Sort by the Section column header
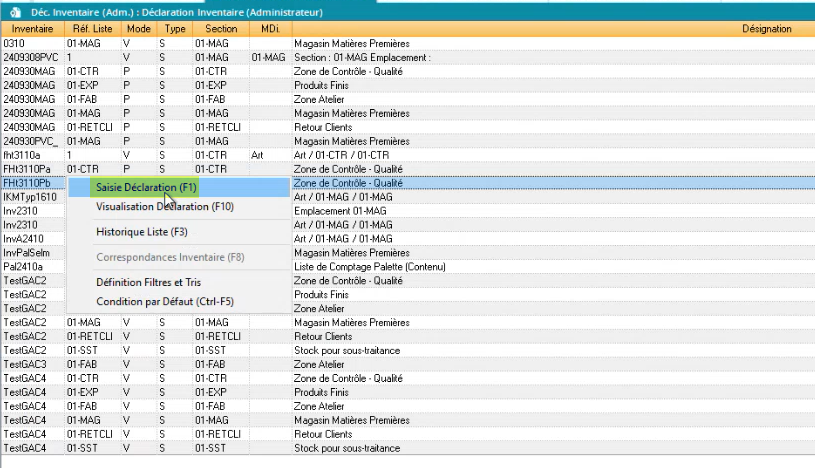 pyautogui.click(x=221, y=30)
